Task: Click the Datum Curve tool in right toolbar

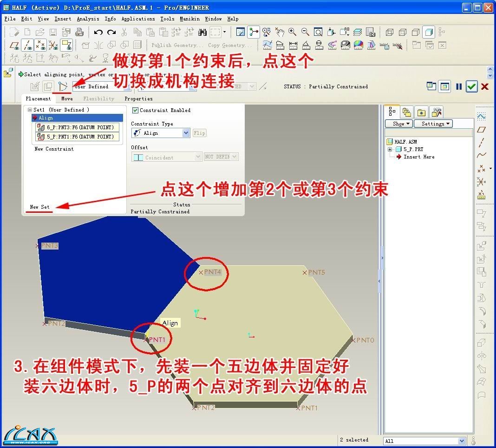Action: pyautogui.click(x=481, y=155)
